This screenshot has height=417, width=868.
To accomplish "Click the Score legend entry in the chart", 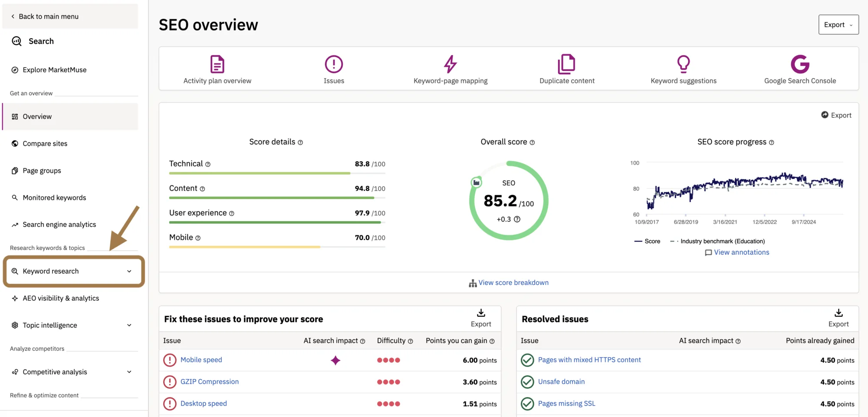I will click(x=647, y=242).
